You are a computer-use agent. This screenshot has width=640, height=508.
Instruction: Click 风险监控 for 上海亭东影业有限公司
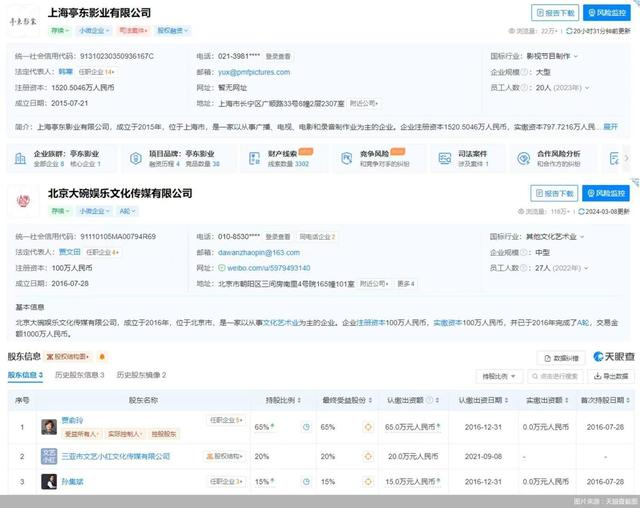[606, 13]
